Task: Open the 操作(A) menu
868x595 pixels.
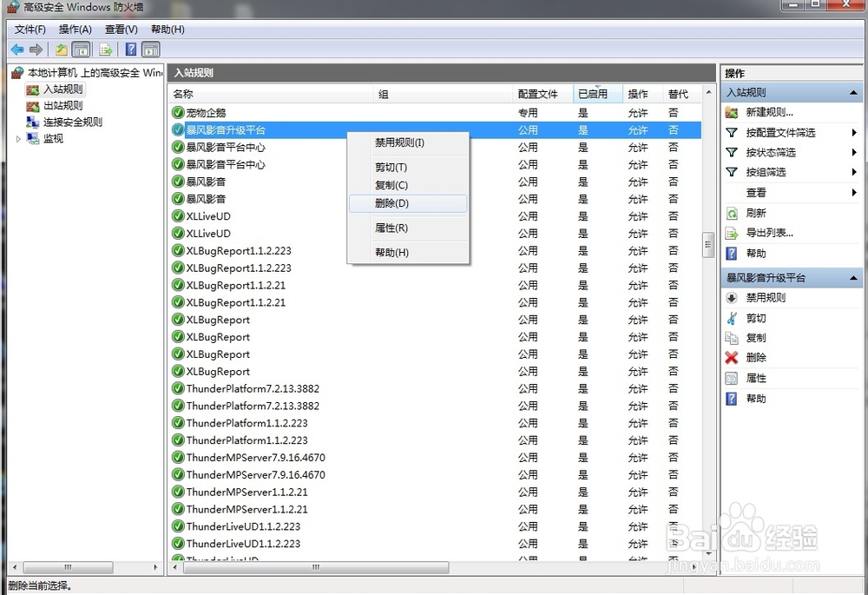Action: point(76,30)
